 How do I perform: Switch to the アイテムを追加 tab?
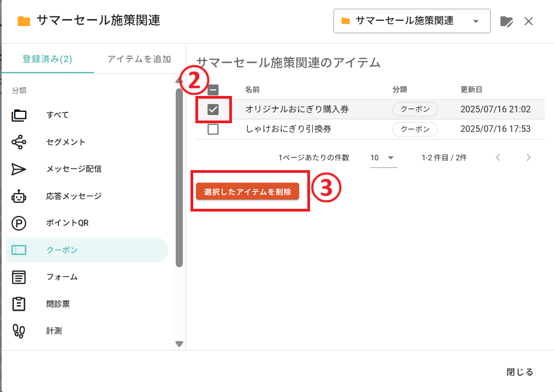point(139,59)
